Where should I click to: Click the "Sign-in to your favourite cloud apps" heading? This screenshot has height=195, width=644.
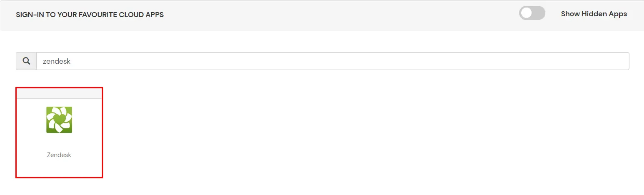[x=90, y=15]
